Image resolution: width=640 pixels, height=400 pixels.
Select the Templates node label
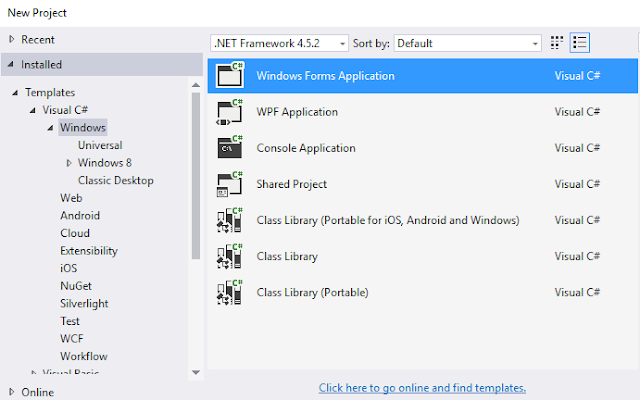coord(50,93)
